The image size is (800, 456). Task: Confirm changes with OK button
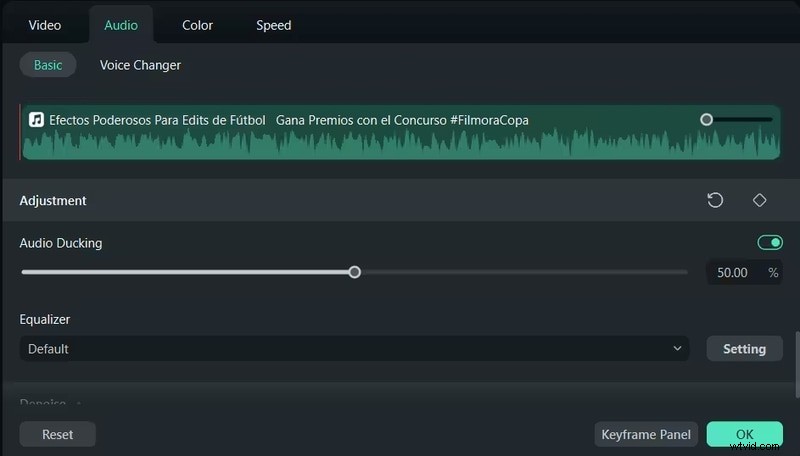(744, 434)
